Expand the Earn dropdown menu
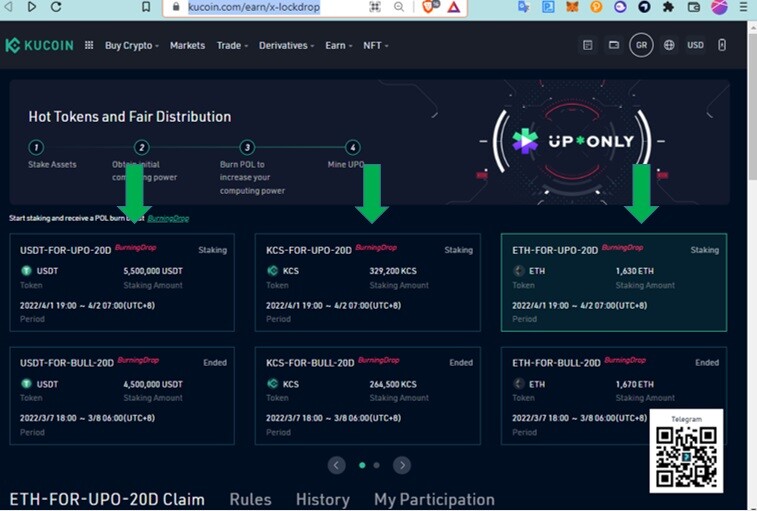Screen dimensions: 757x511 pyautogui.click(x=339, y=45)
